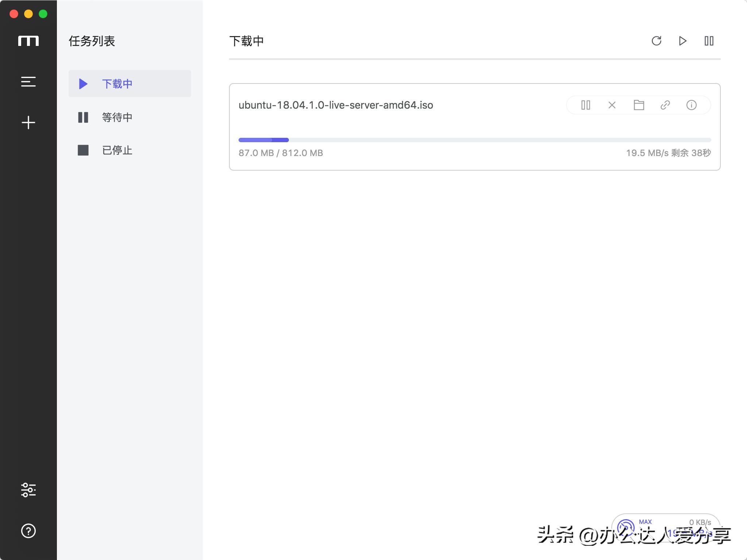Click the 下载中 page title
The height and width of the screenshot is (560, 747).
point(247,41)
